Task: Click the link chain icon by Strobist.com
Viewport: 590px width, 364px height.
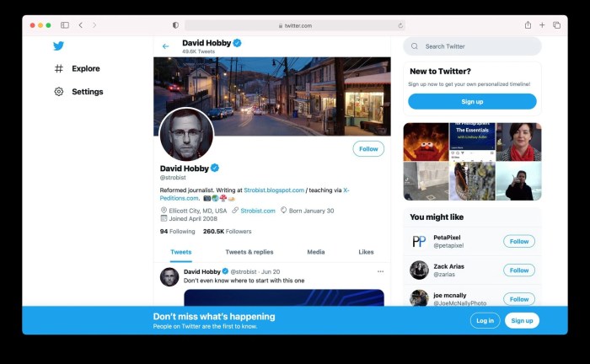Action: pos(235,210)
